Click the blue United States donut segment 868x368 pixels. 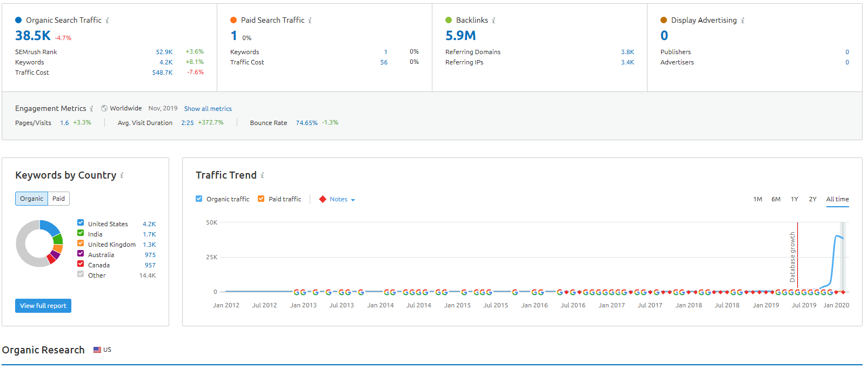pos(51,227)
